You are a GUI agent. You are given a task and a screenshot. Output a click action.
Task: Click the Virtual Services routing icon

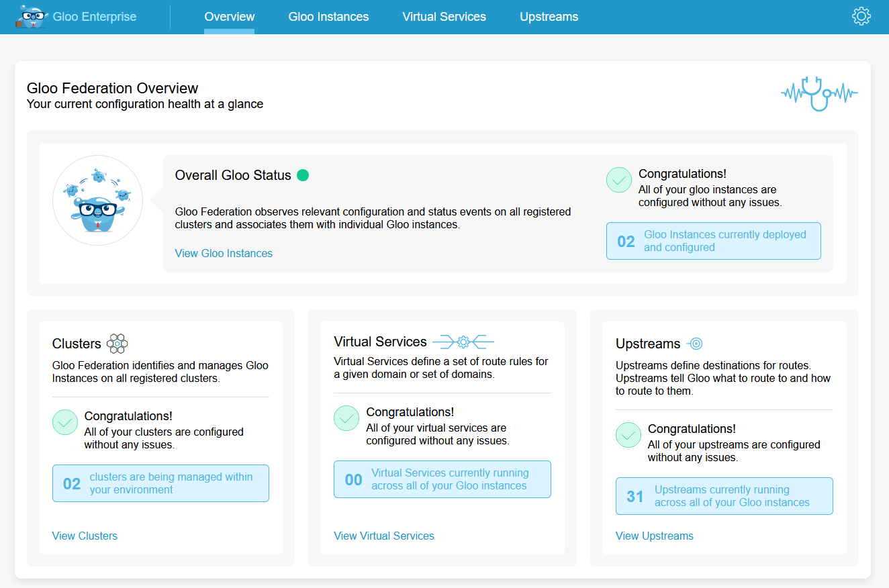463,342
